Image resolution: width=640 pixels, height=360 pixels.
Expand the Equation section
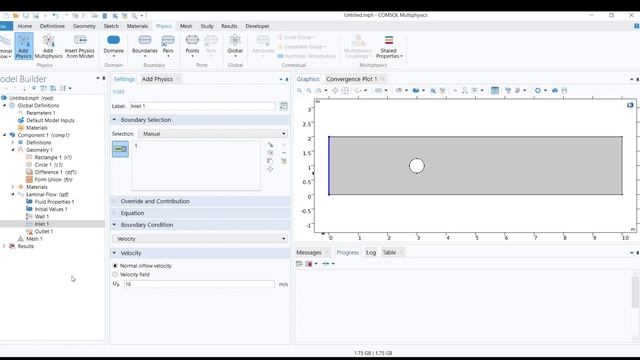pyautogui.click(x=115, y=213)
